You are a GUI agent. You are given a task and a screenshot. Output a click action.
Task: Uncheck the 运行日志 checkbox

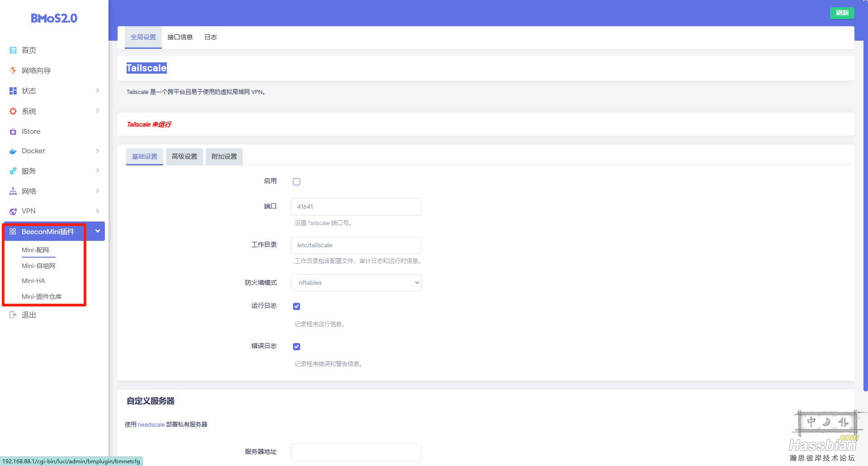(x=297, y=306)
